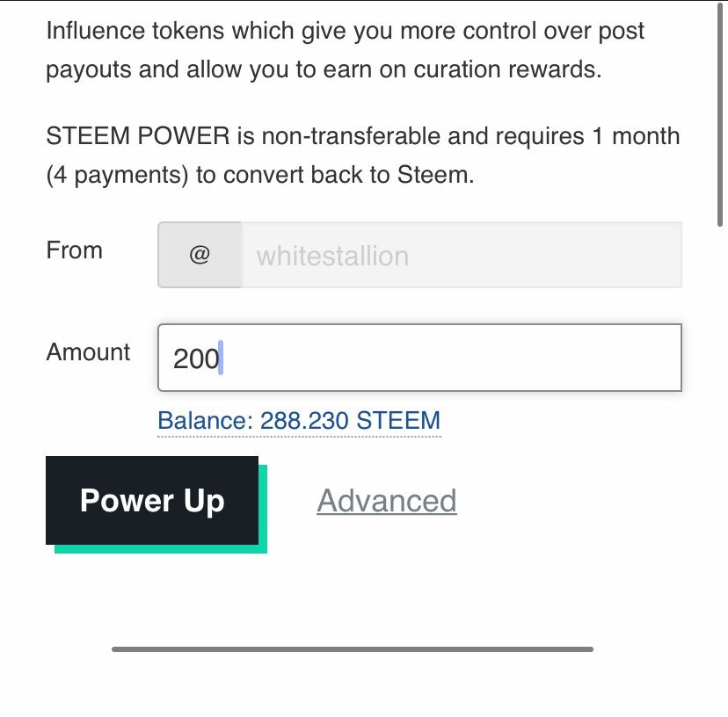The height and width of the screenshot is (717, 728).
Task: Click the @ prefix box beside username
Action: (200, 256)
